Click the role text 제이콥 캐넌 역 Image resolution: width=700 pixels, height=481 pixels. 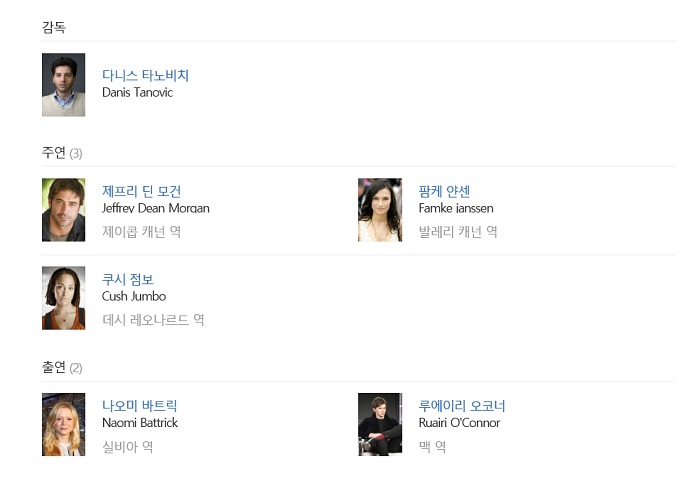click(142, 231)
